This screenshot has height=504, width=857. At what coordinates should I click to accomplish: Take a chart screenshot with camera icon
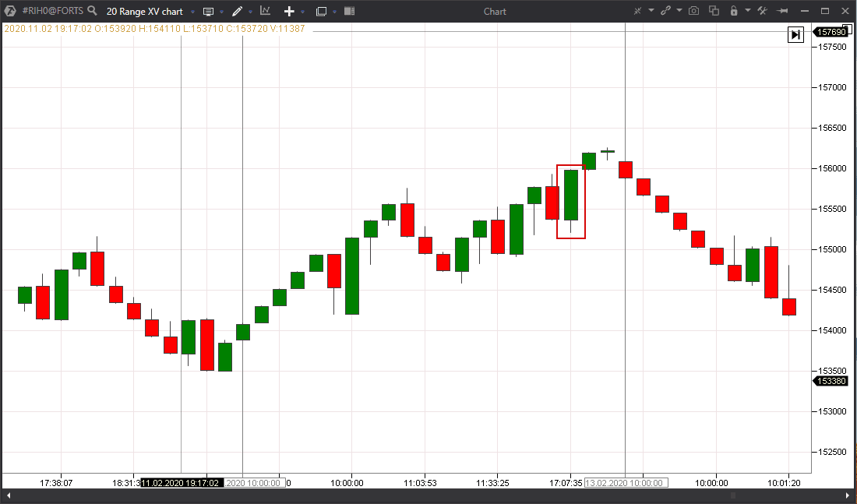click(693, 11)
